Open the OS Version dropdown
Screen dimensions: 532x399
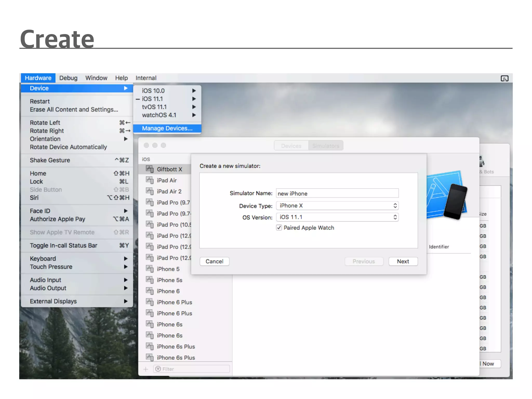click(x=337, y=217)
